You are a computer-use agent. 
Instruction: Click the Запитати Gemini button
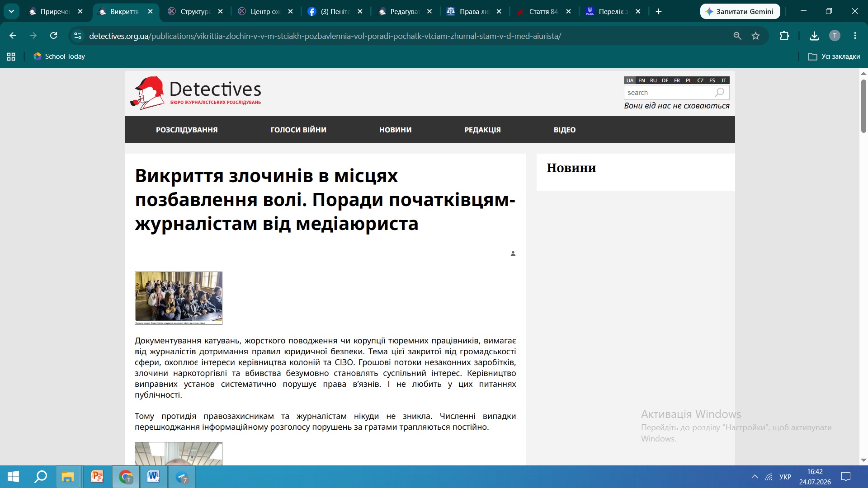740,11
